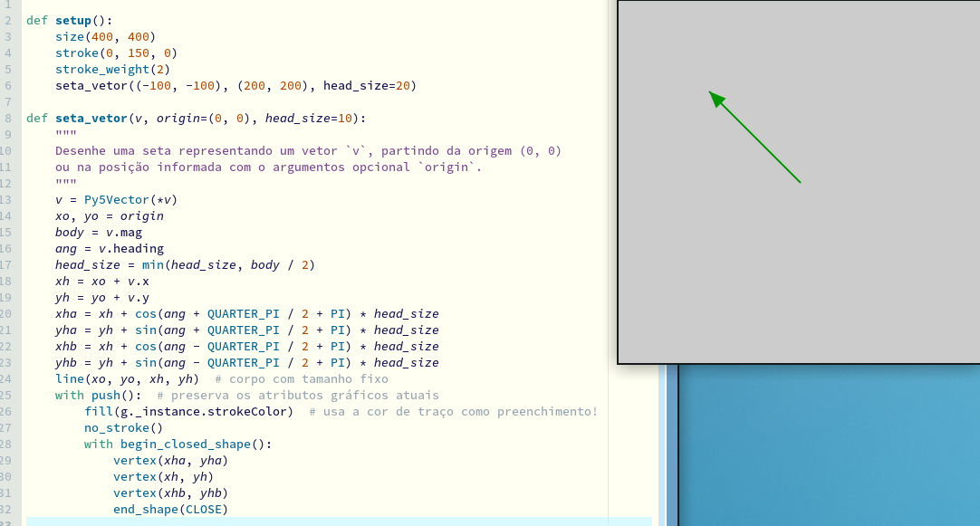Click comment '# usa a cor de traço como preenchimento!'
980x526 pixels.
(453, 411)
